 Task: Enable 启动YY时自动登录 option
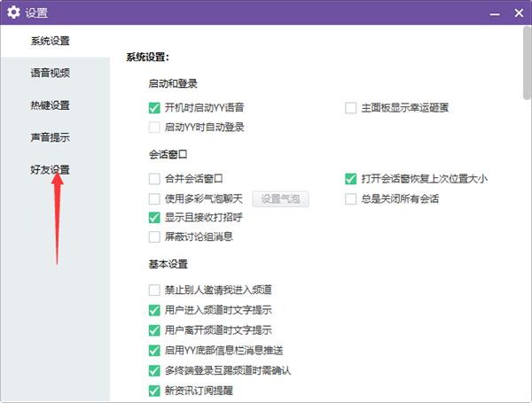point(155,128)
